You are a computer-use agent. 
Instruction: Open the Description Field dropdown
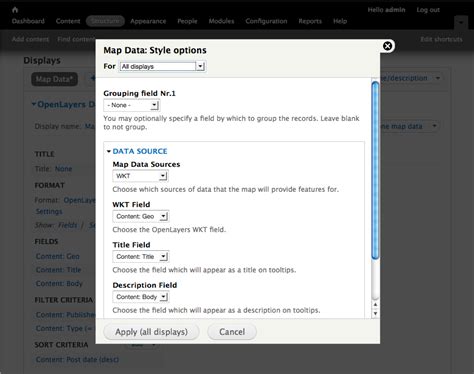click(x=141, y=297)
